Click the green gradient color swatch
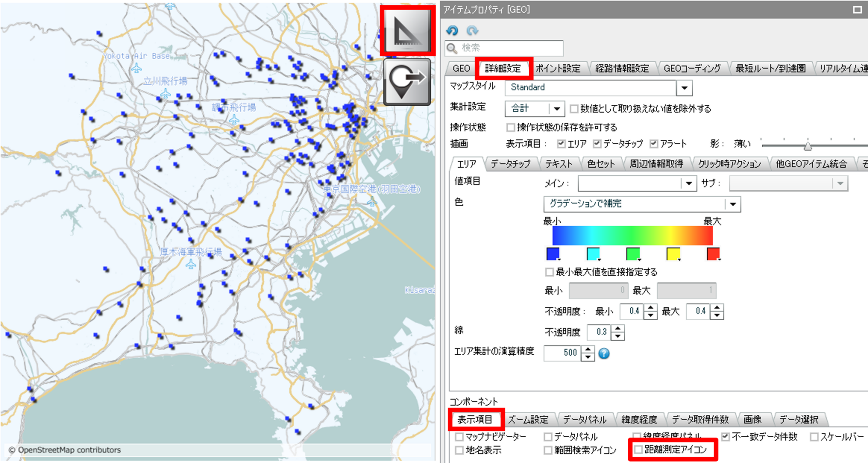 tap(633, 254)
